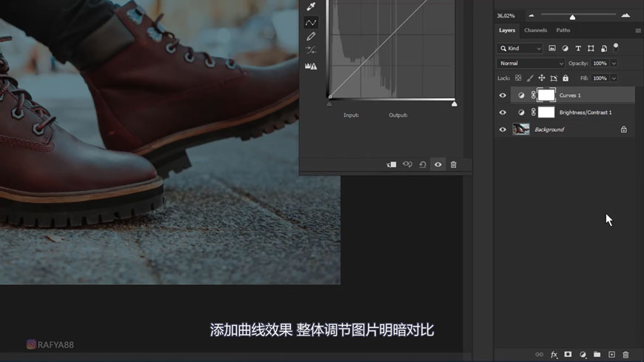Lock image pixels brush icon
644x362 pixels.
click(530, 78)
